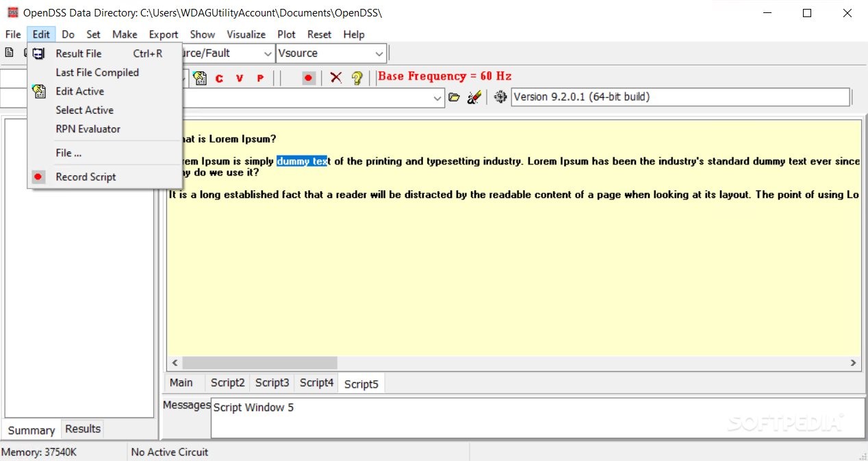The image size is (868, 461).
Task: Open the Do menu
Action: [x=68, y=34]
